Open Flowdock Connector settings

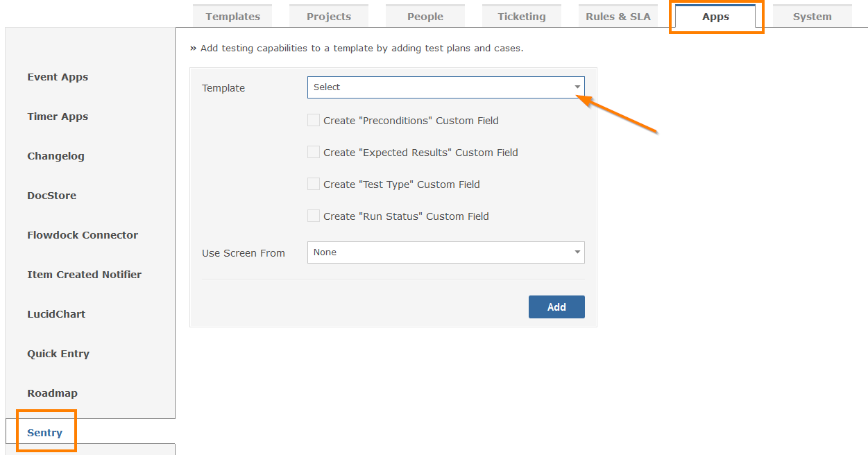(x=83, y=235)
